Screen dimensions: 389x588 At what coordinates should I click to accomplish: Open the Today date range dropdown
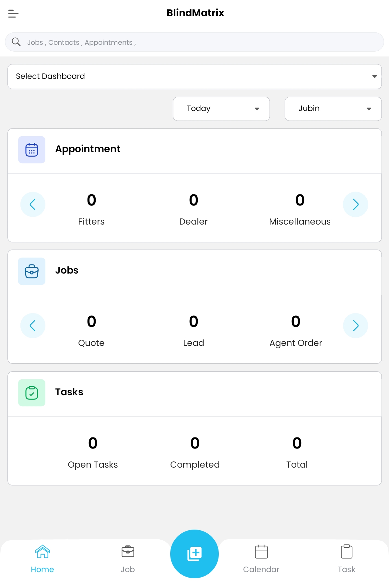[221, 109]
